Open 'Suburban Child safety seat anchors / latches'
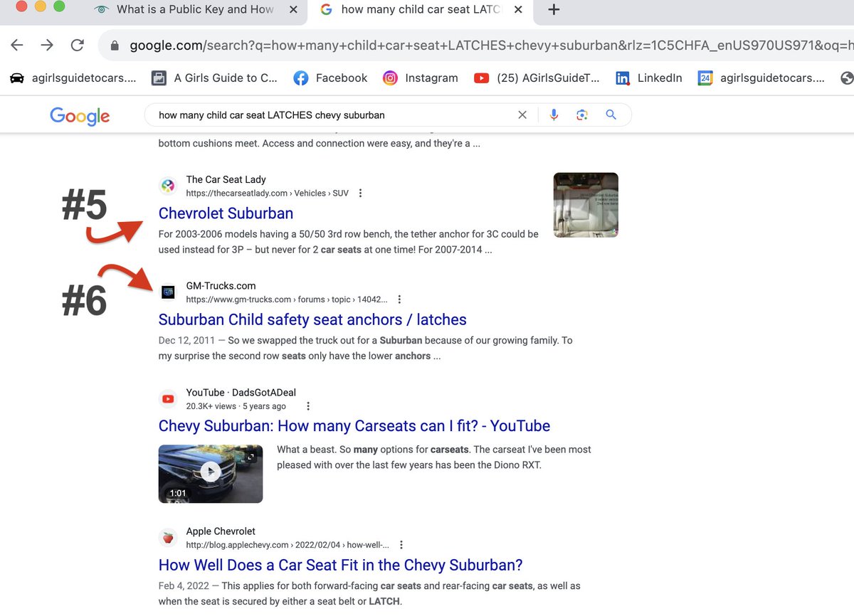Screen dimensions: 854x616 (x=312, y=320)
